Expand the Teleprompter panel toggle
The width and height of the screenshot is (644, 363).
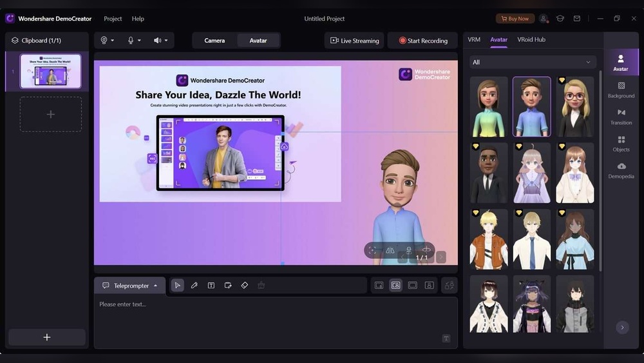coord(156,286)
